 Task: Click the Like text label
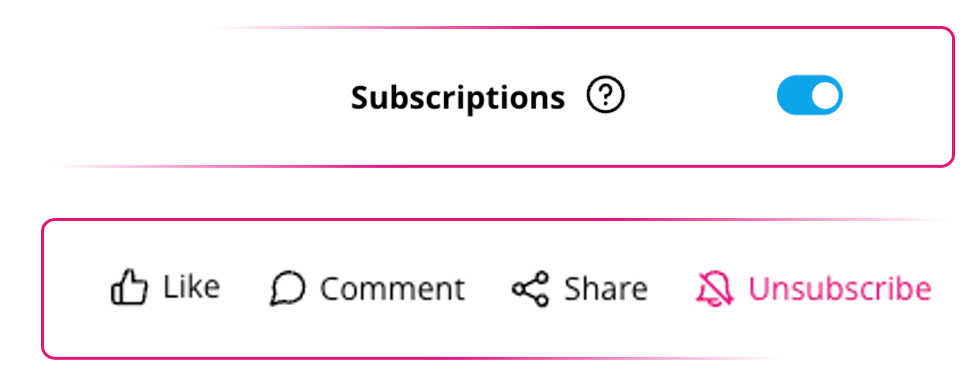coord(191,287)
